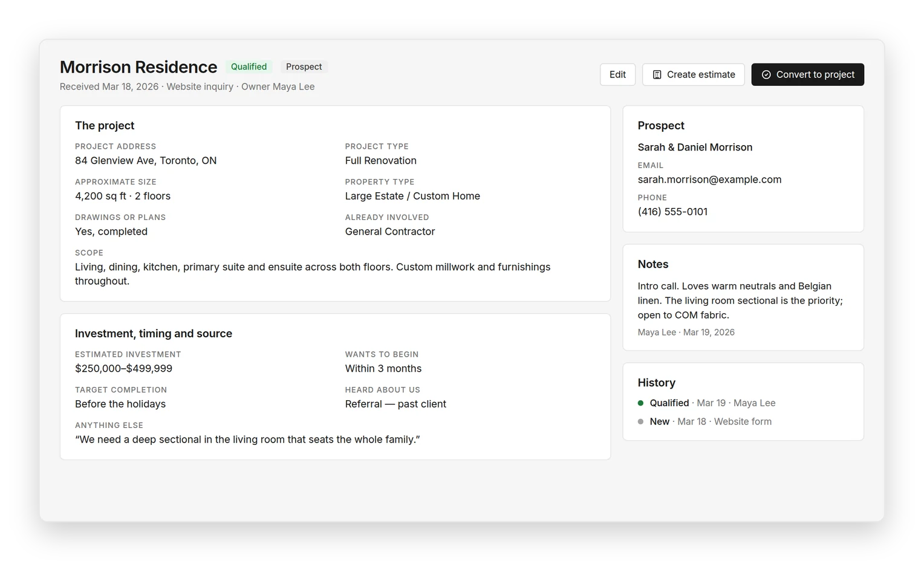Click the Notes card heading
The image size is (924, 561).
653,264
